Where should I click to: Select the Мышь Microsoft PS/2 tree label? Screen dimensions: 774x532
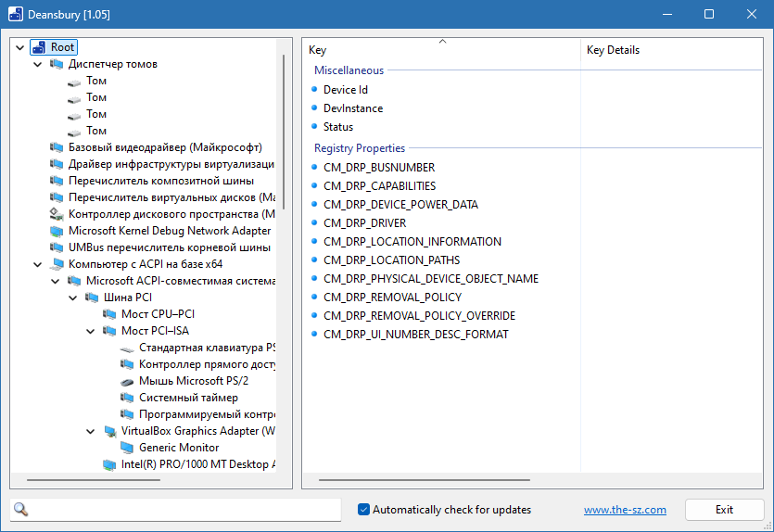pyautogui.click(x=194, y=381)
